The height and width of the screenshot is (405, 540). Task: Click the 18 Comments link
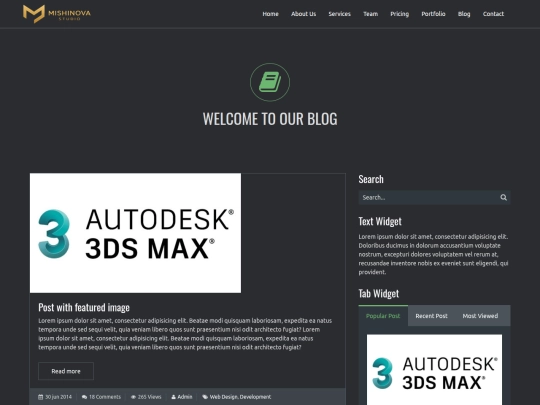(105, 397)
